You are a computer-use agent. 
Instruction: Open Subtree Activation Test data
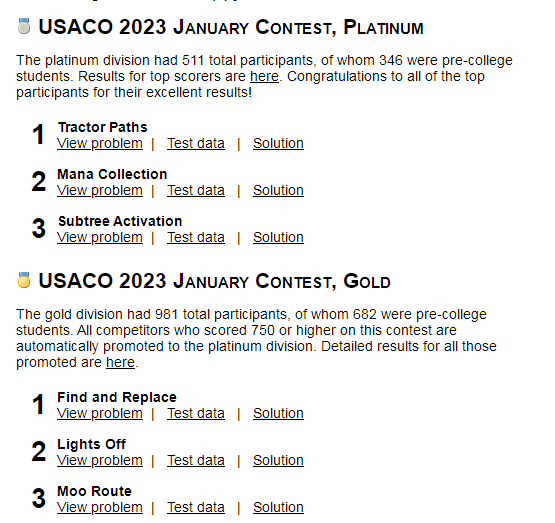click(x=196, y=238)
